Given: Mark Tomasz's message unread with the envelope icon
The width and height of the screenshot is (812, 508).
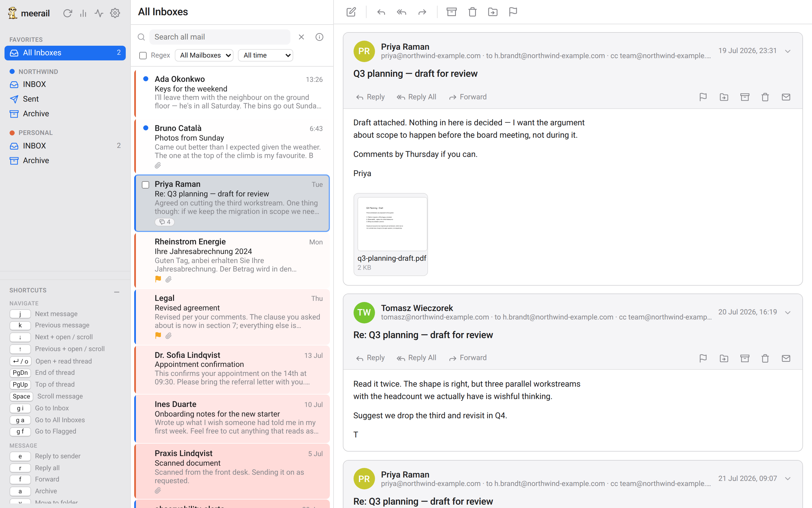Looking at the screenshot, I should coord(786,358).
